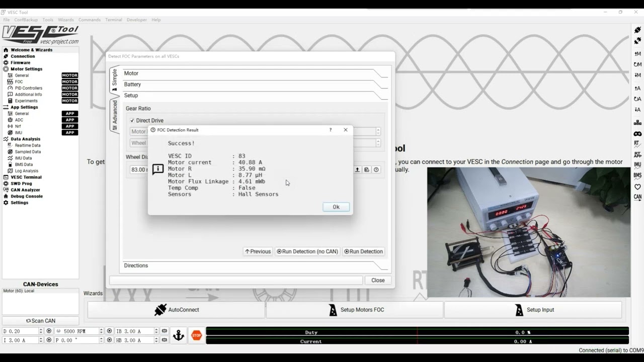The image size is (644, 362).
Task: Click the AutoConnect wizard button
Action: [x=177, y=310]
